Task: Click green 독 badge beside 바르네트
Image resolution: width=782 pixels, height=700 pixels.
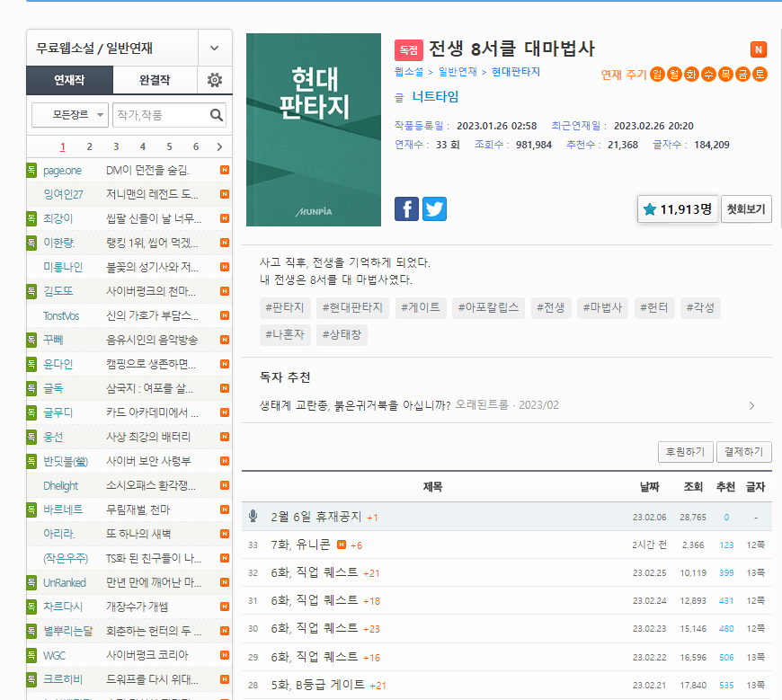Action: 31,509
